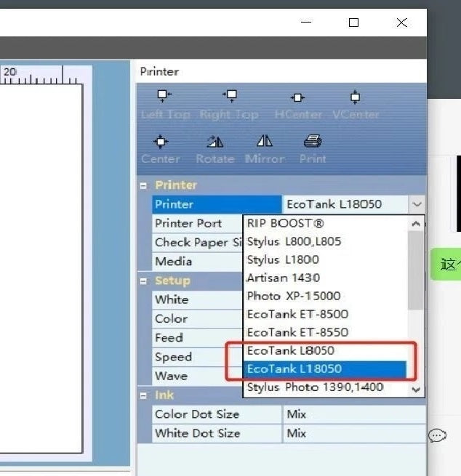This screenshot has height=476, width=461.
Task: Select the VCenter alignment icon
Action: coord(355,96)
